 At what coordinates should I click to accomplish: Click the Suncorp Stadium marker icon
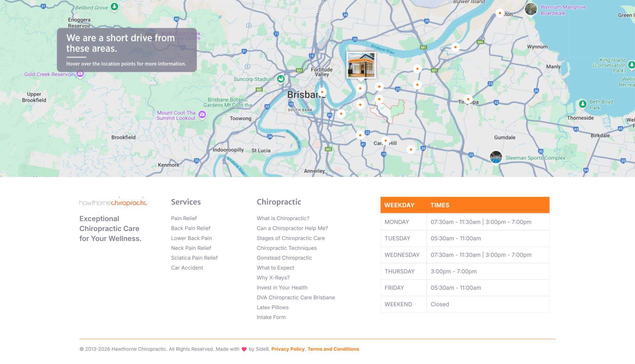pyautogui.click(x=281, y=79)
